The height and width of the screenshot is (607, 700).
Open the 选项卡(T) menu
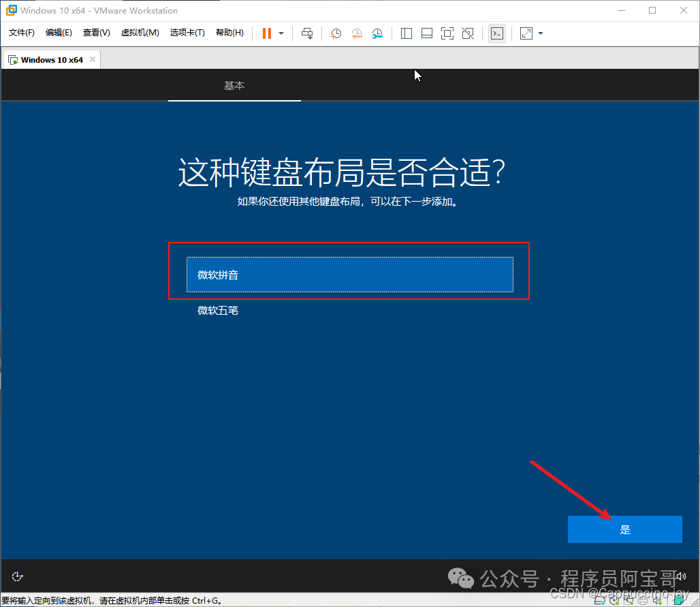(187, 33)
